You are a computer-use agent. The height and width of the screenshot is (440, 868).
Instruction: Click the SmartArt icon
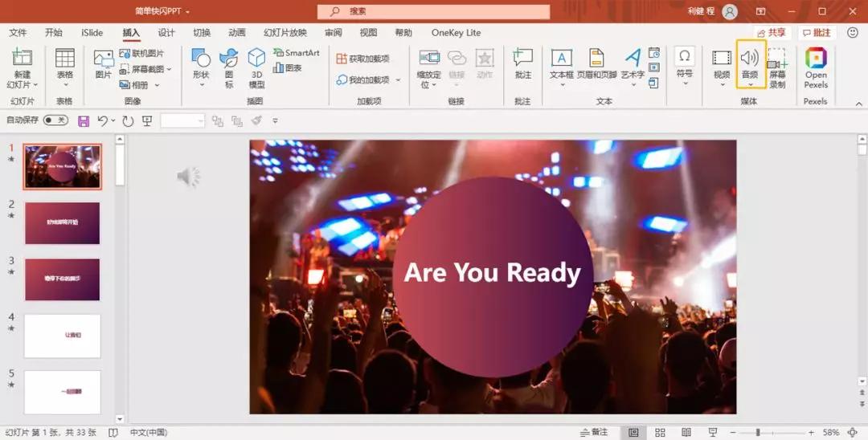coord(296,53)
